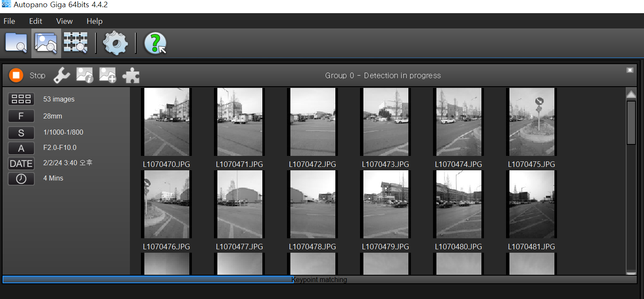This screenshot has height=299, width=644.
Task: Click the '28mm' focal length value
Action: [x=53, y=116]
